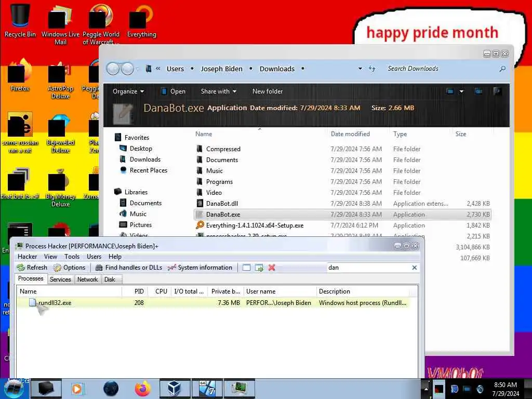Click the Explorer help icon
532x399 pixels.
tap(497, 91)
